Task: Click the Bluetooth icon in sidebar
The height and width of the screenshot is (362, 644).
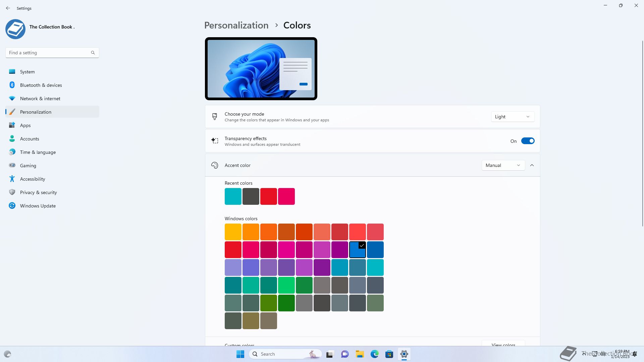Action: 12,85
